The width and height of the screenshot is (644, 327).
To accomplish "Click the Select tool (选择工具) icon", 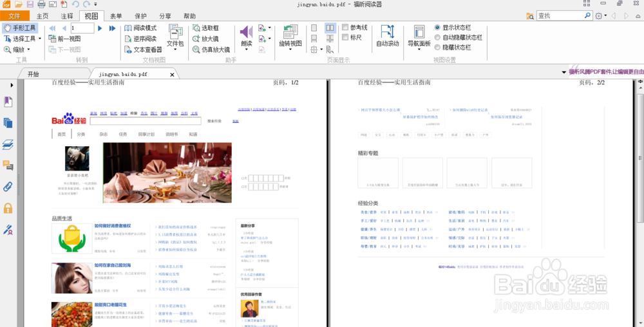I will (7, 39).
